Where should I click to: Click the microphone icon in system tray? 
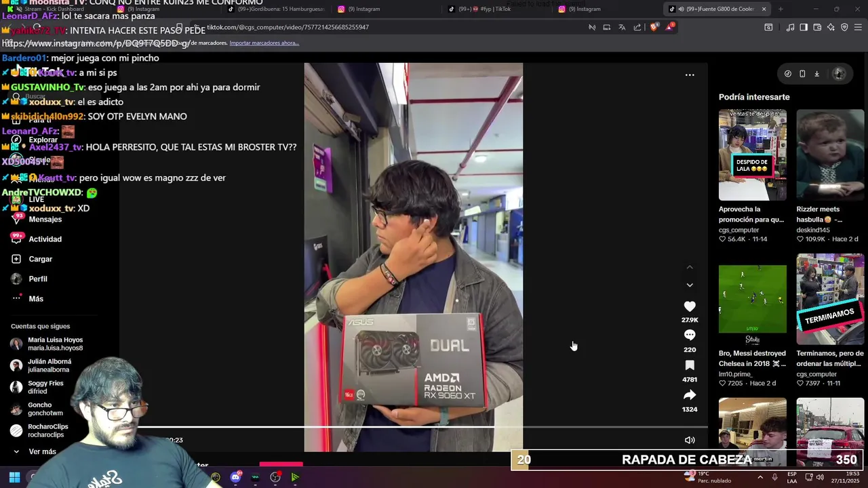[x=774, y=477]
